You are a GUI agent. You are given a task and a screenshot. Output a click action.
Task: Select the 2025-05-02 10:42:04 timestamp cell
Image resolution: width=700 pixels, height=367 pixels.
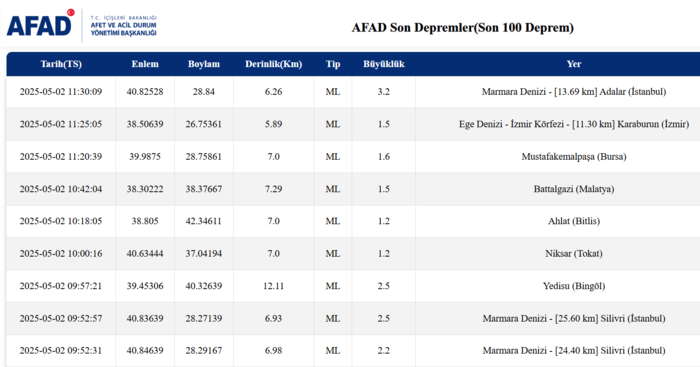click(x=61, y=189)
